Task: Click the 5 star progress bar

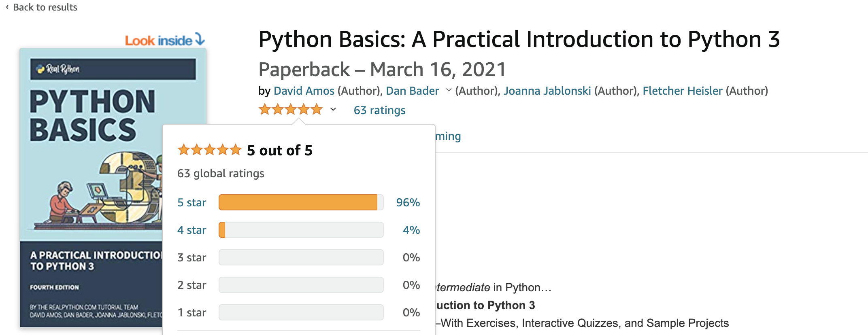Action: [x=300, y=202]
